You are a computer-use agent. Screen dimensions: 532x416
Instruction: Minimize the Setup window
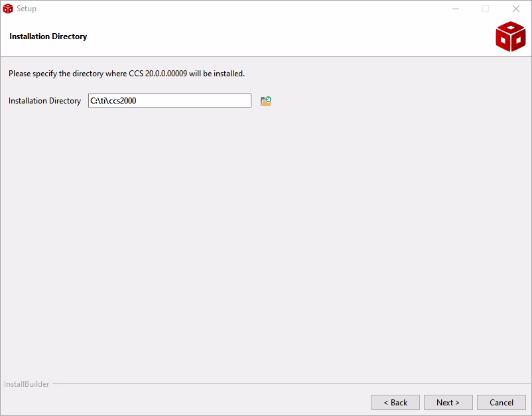(x=456, y=9)
